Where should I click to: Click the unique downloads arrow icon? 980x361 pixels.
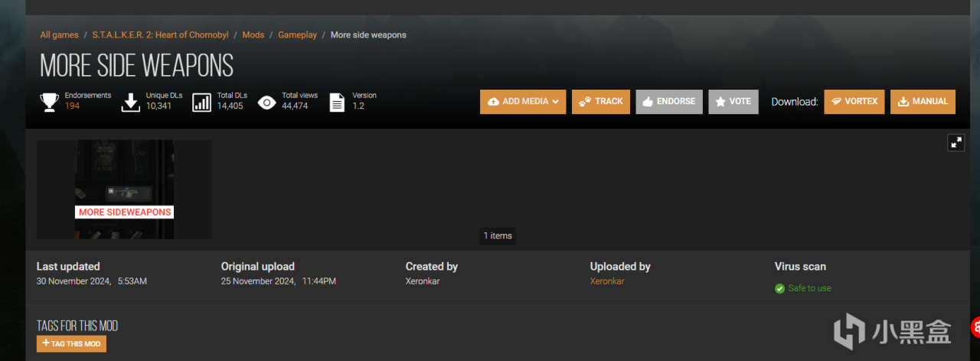click(x=131, y=102)
